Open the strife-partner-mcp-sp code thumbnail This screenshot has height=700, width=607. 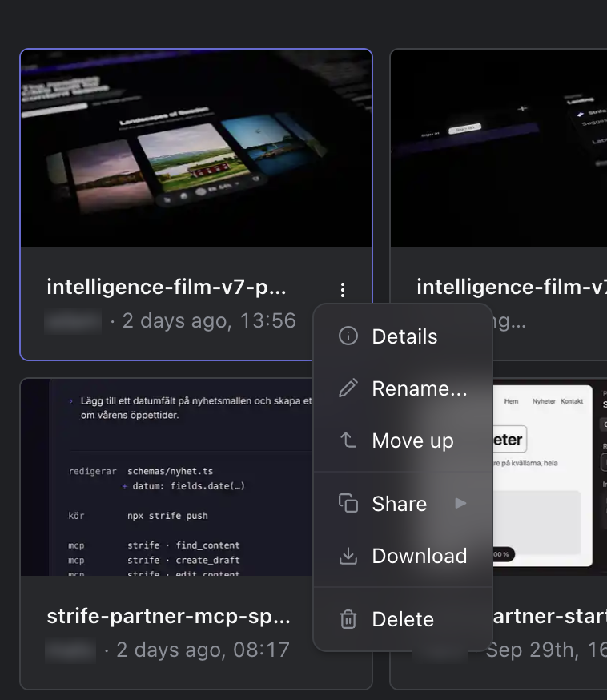pyautogui.click(x=167, y=477)
